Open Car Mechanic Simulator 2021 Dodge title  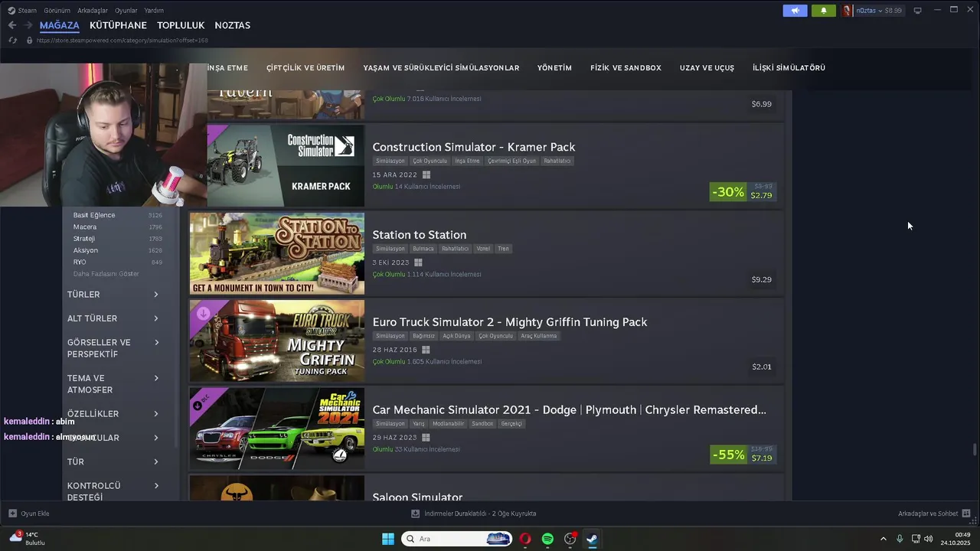(569, 410)
